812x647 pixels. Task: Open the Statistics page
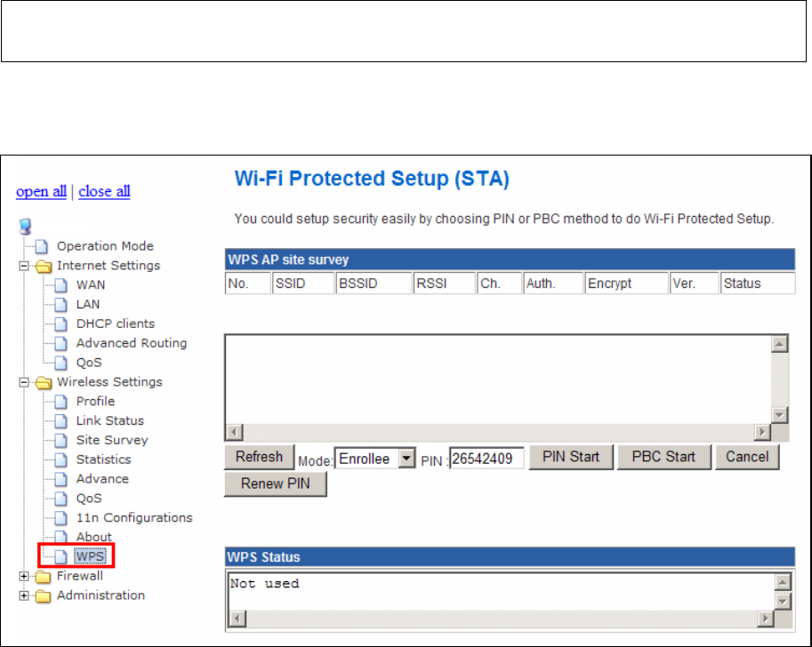click(x=103, y=459)
